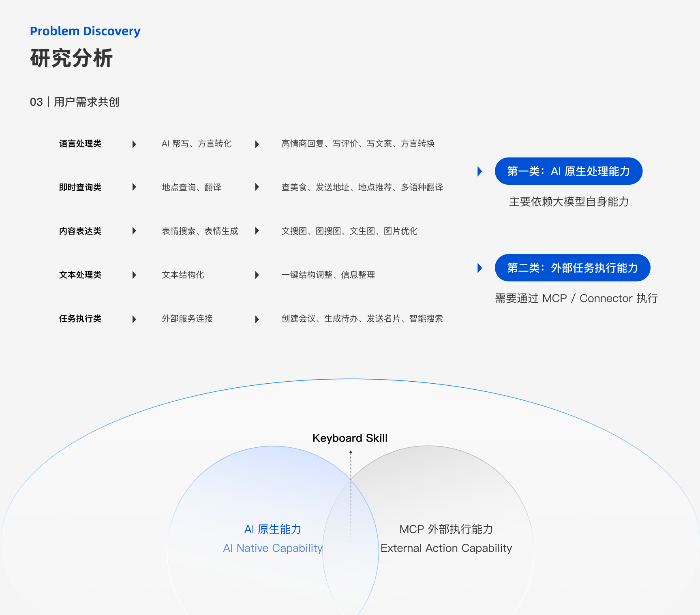The image size is (700, 615).
Task: Select 文搜图、图搜图、文生图、图片优化 text
Action: 349,231
